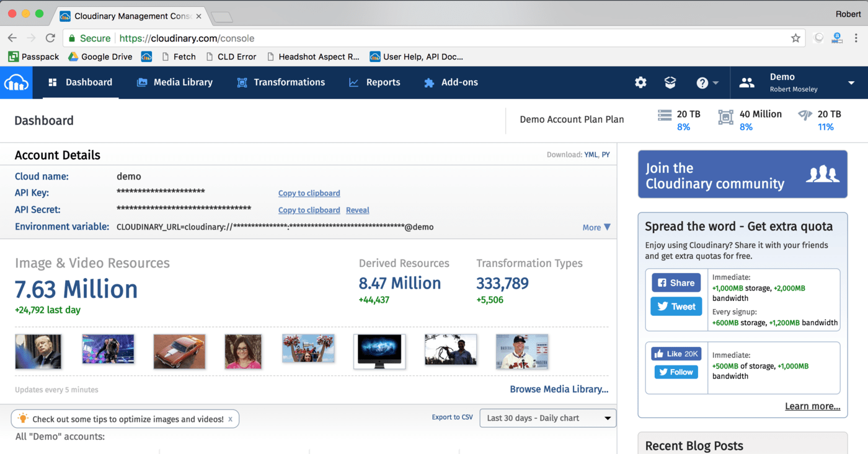Close the Cloudinary Management Console tab
This screenshot has height=454, width=868.
(198, 16)
